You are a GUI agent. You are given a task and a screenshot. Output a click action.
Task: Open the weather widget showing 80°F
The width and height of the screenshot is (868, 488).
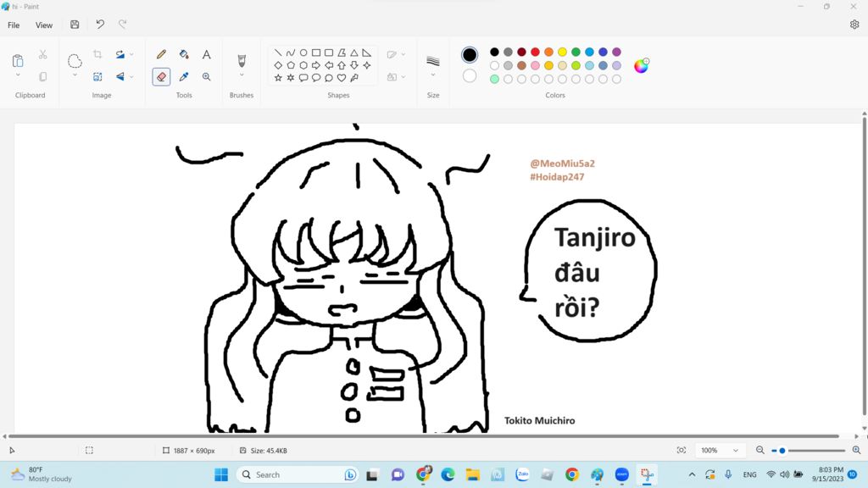point(42,474)
